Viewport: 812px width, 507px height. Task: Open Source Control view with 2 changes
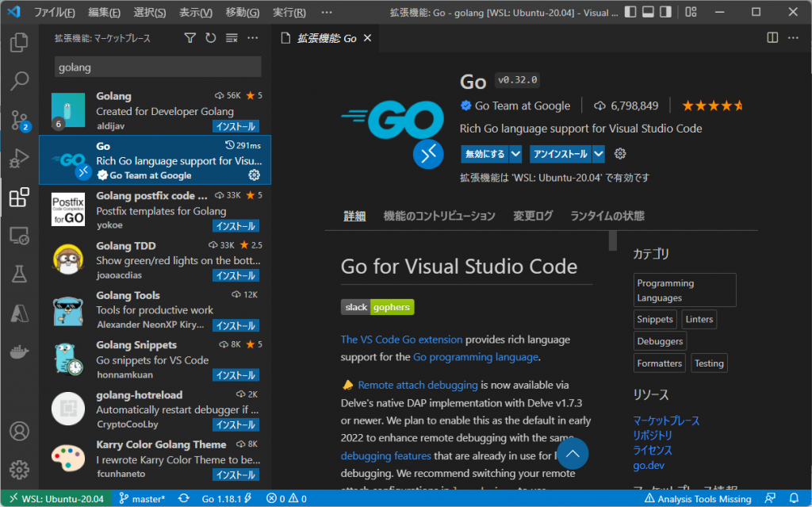20,120
